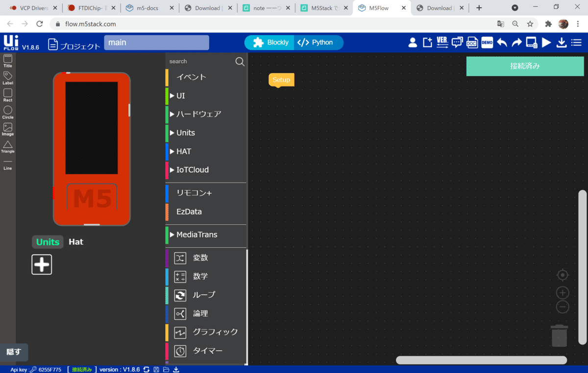588x373 pixels.
Task: Center the workspace with crosshair icon
Action: pyautogui.click(x=563, y=275)
